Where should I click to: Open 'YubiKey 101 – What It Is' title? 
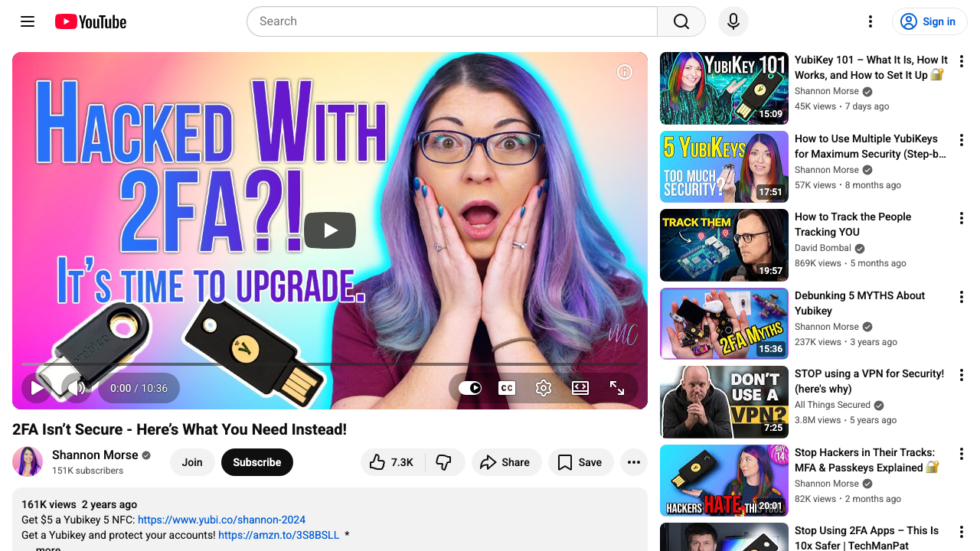point(871,67)
